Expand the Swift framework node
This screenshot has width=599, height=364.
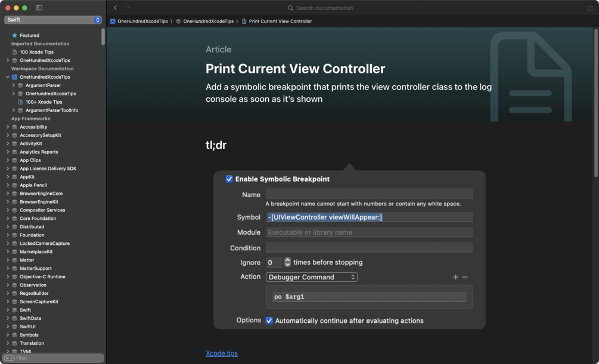[8, 310]
